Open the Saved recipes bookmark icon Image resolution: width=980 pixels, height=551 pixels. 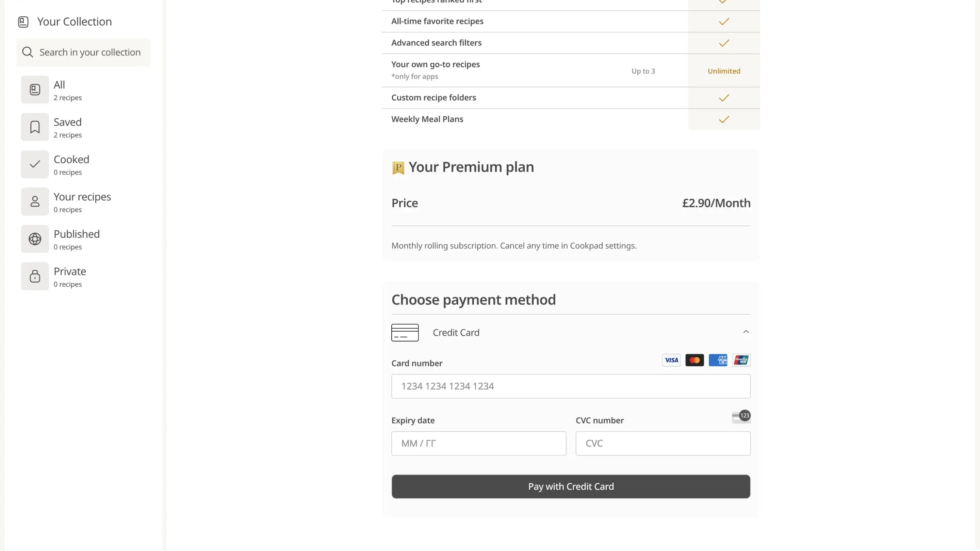[35, 127]
